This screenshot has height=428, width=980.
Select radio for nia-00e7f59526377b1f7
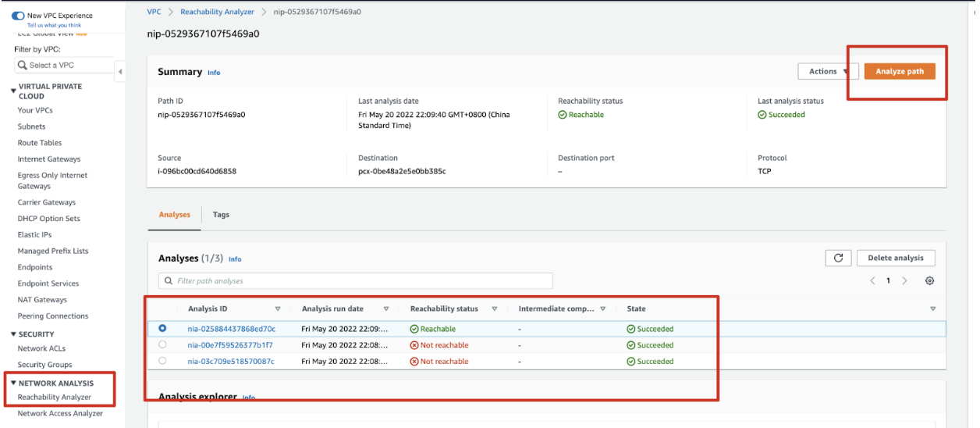[162, 344]
